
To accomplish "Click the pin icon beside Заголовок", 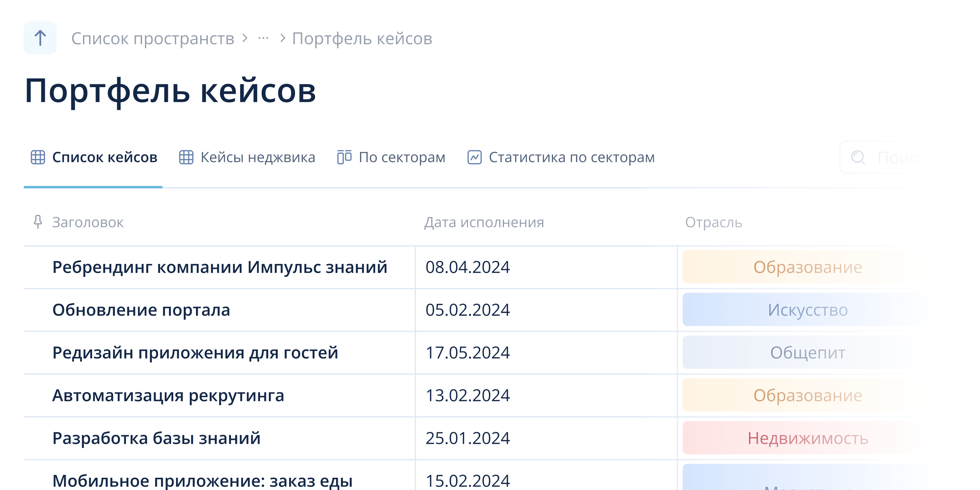I will pos(38,222).
